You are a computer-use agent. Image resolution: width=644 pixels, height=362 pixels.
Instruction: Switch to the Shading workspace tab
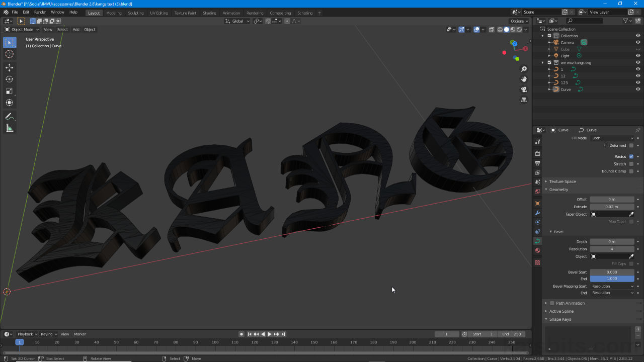tap(209, 13)
